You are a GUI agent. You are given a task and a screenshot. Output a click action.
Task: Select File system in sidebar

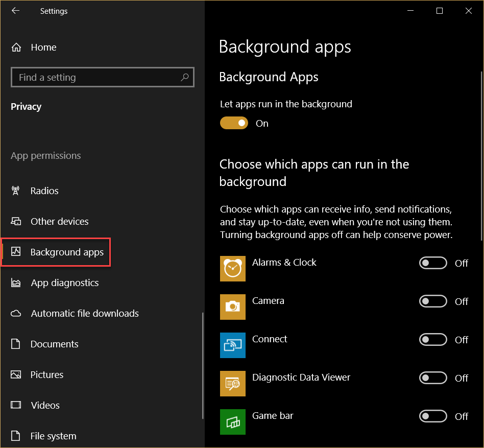pos(102,436)
